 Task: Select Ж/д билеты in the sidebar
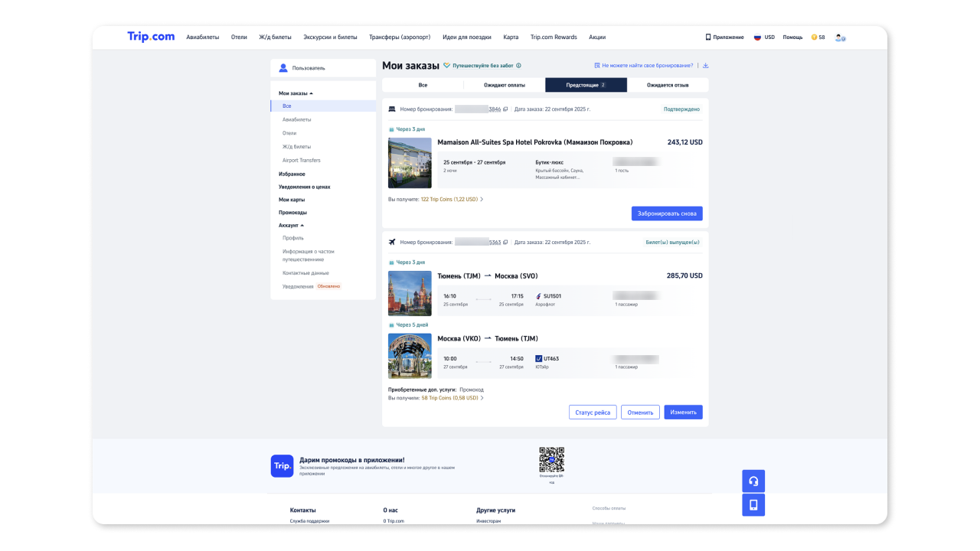coord(296,146)
